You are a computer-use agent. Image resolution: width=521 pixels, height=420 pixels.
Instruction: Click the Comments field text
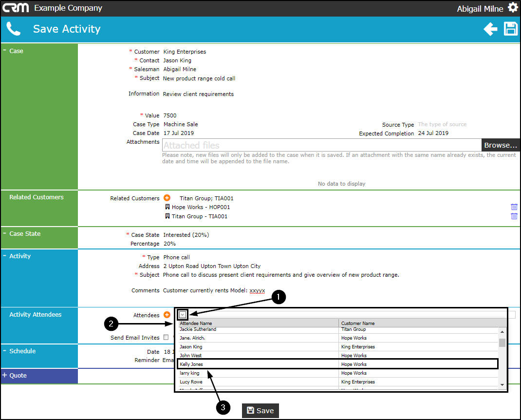(x=214, y=290)
